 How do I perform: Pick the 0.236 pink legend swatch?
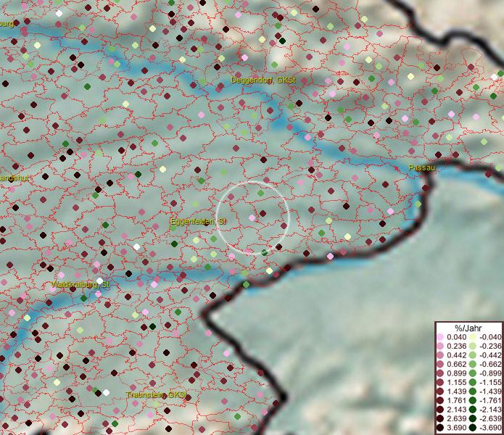click(440, 346)
